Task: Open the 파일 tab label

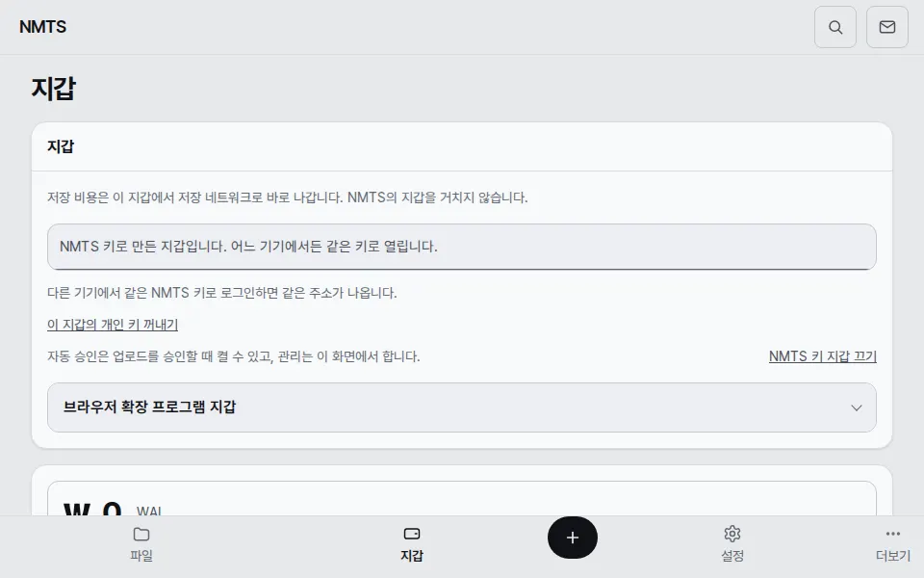Action: pos(141,556)
